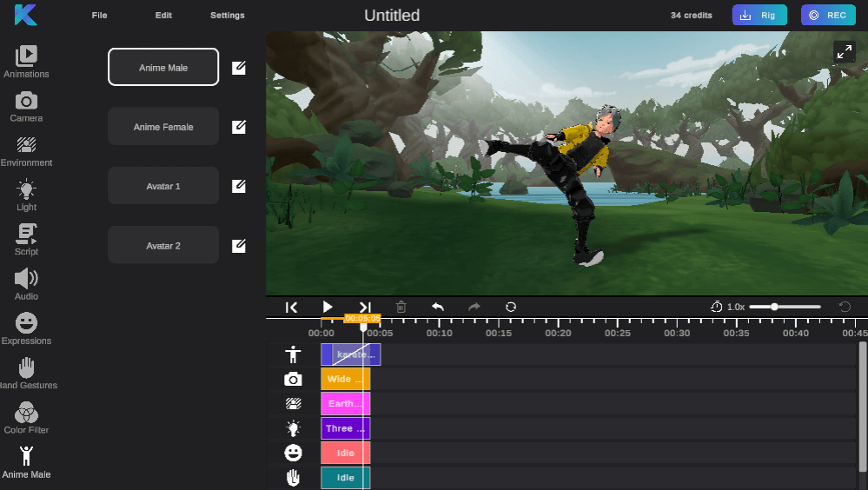Open the Light settings panel
This screenshot has height=490, width=868.
[x=26, y=195]
